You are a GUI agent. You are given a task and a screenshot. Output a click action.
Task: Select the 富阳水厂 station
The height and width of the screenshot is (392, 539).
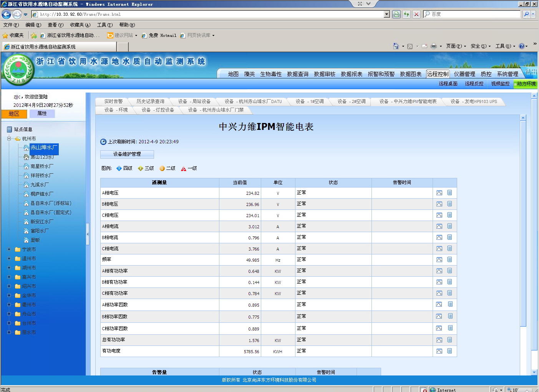[x=40, y=231]
